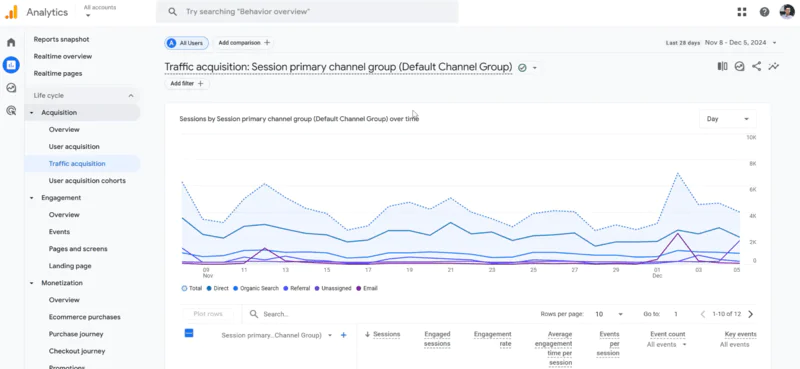Sort by Engaged sessions column
Viewport: 800px width, 369px height.
(x=437, y=339)
